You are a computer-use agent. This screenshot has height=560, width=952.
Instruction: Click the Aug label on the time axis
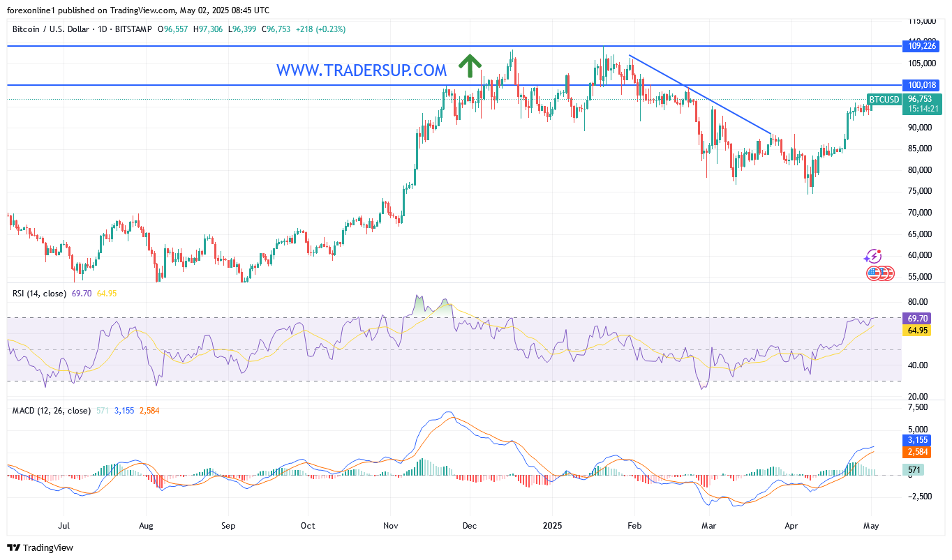click(x=146, y=526)
